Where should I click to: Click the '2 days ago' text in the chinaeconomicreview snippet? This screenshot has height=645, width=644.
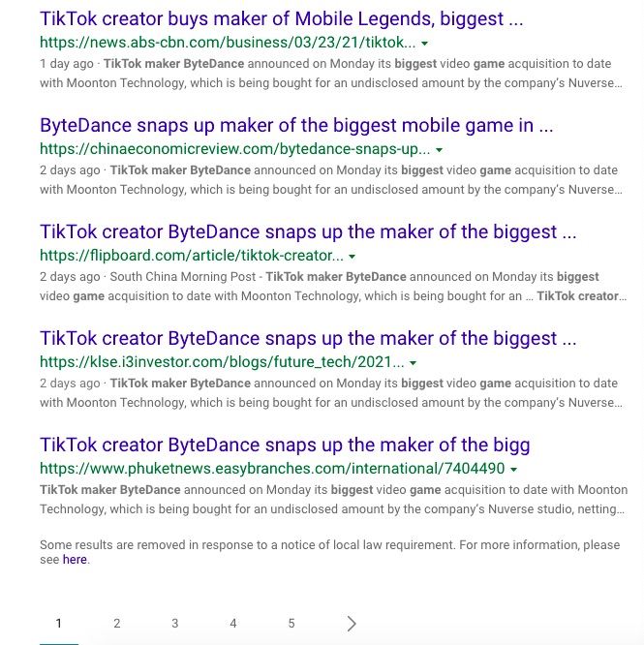coord(70,170)
